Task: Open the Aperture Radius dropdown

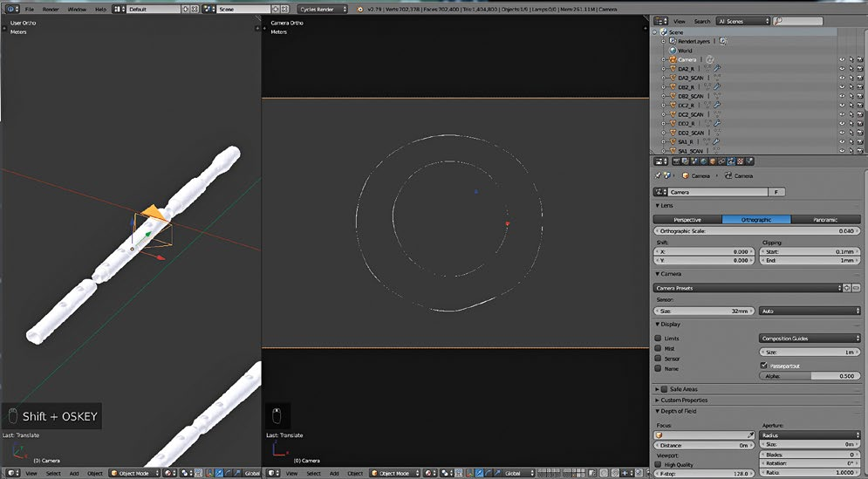Action: 810,435
